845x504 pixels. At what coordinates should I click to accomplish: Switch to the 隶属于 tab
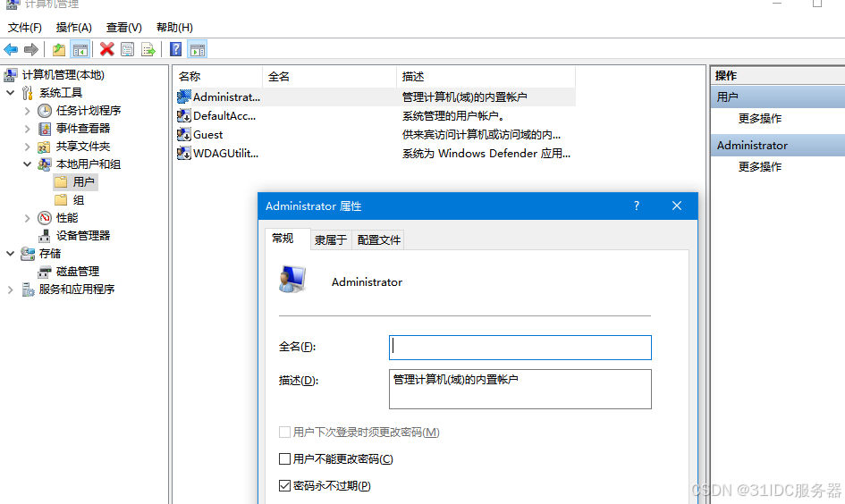(x=330, y=239)
